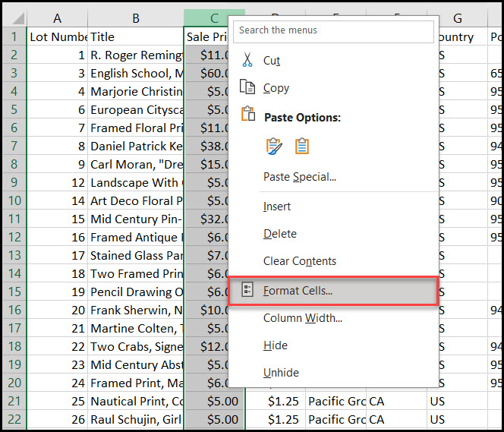Hide the selected column via menu

(x=275, y=345)
